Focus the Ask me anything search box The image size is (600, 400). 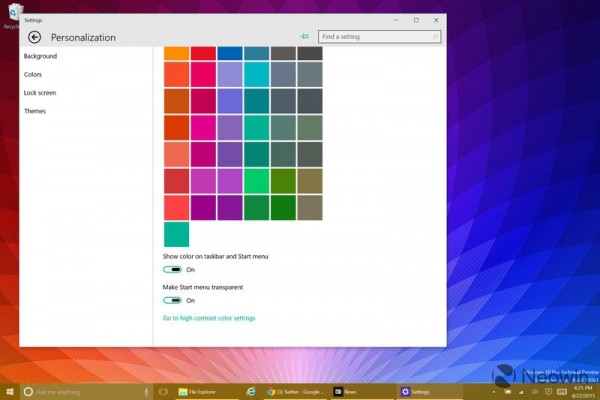86,392
